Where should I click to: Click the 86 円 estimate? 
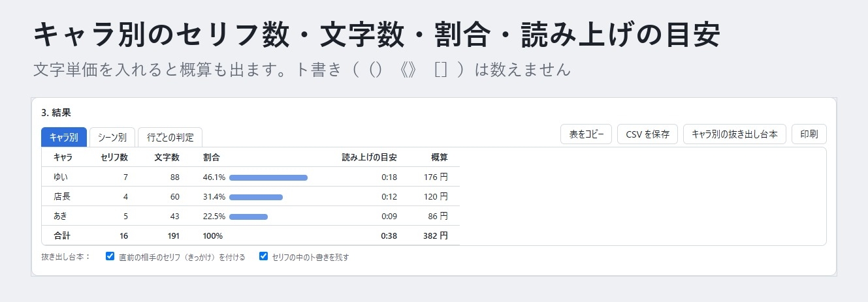click(438, 216)
